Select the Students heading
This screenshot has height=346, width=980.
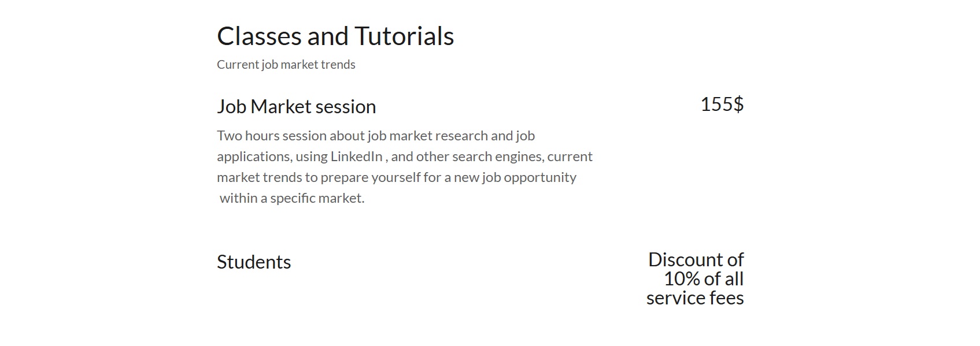(x=254, y=262)
